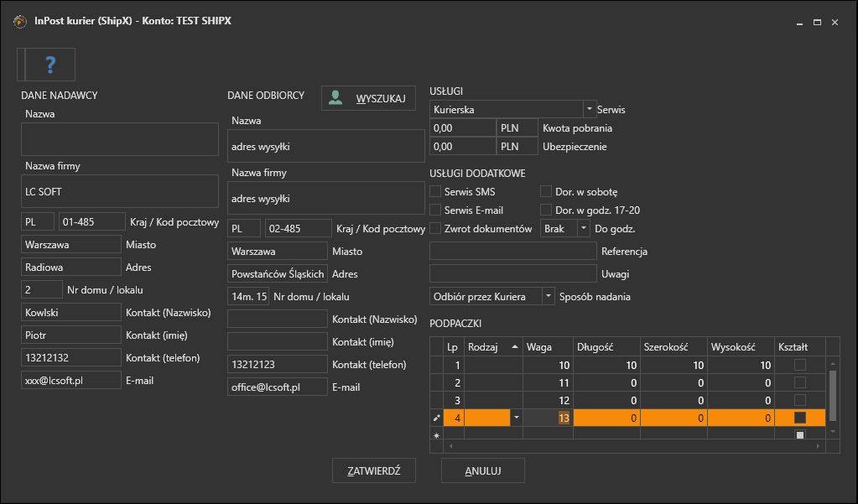
Task: Click the Długość column header
Action: 607,347
